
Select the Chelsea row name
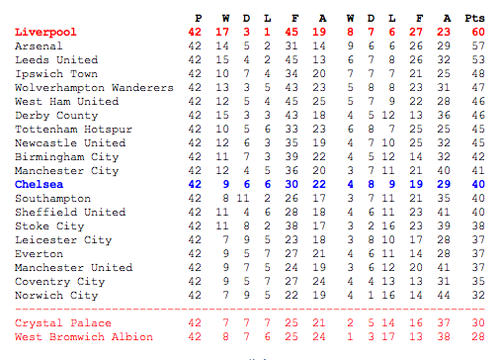tap(39, 184)
